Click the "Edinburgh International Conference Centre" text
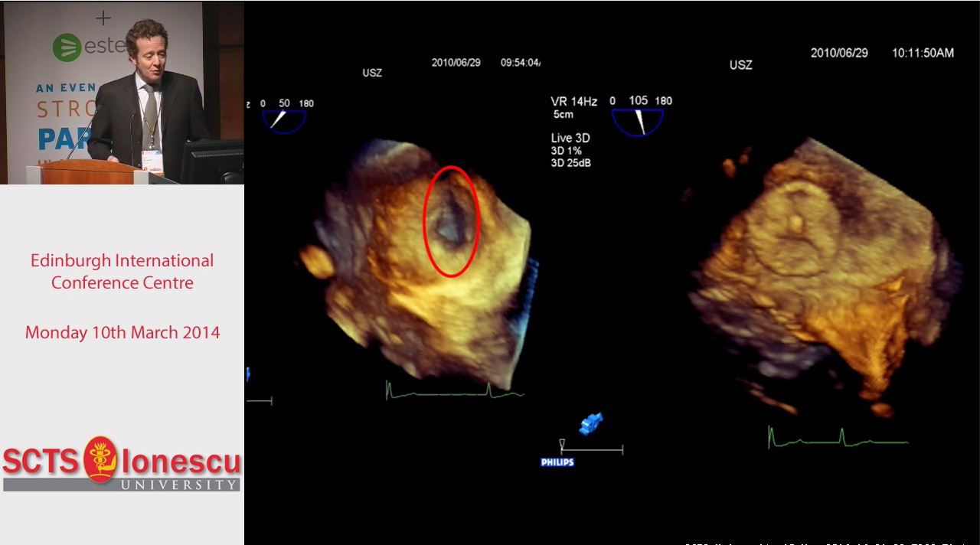Screen dimensions: 980x545 (122, 271)
